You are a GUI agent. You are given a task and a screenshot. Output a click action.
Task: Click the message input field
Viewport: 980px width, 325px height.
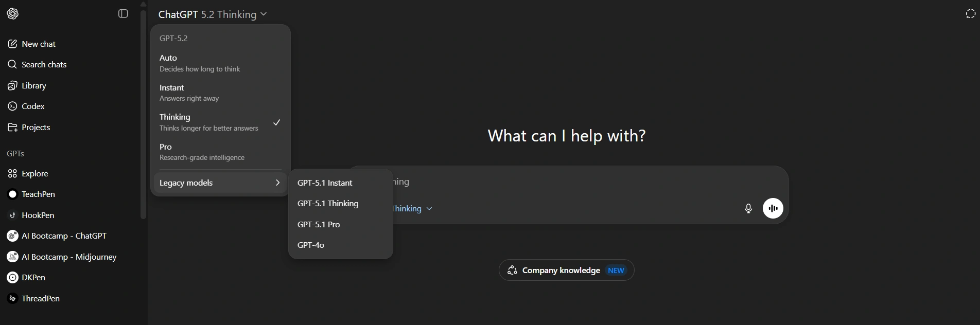coord(569,182)
